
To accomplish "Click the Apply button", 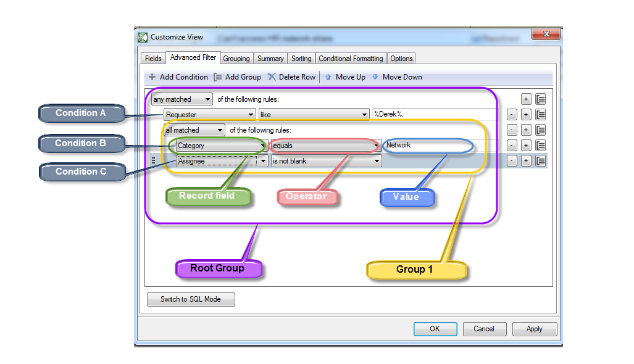I will coord(534,329).
